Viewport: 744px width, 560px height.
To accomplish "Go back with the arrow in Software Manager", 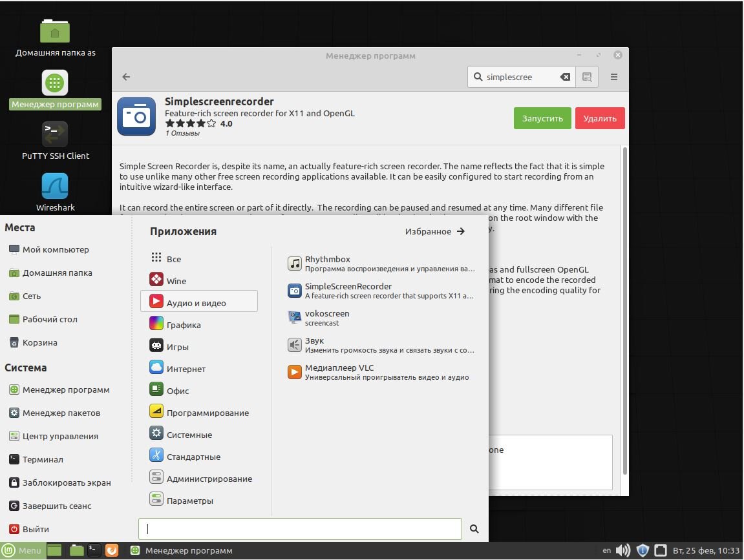I will [126, 77].
